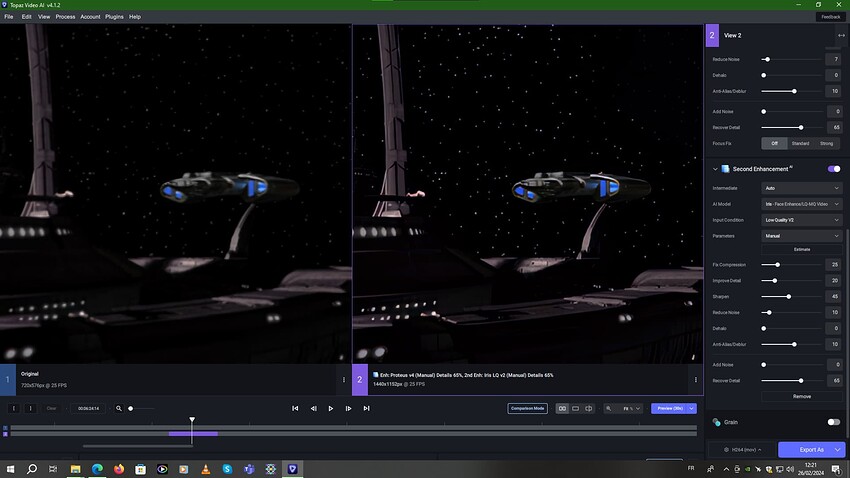Click Estimate parameters button
850x478 pixels.
(x=802, y=249)
